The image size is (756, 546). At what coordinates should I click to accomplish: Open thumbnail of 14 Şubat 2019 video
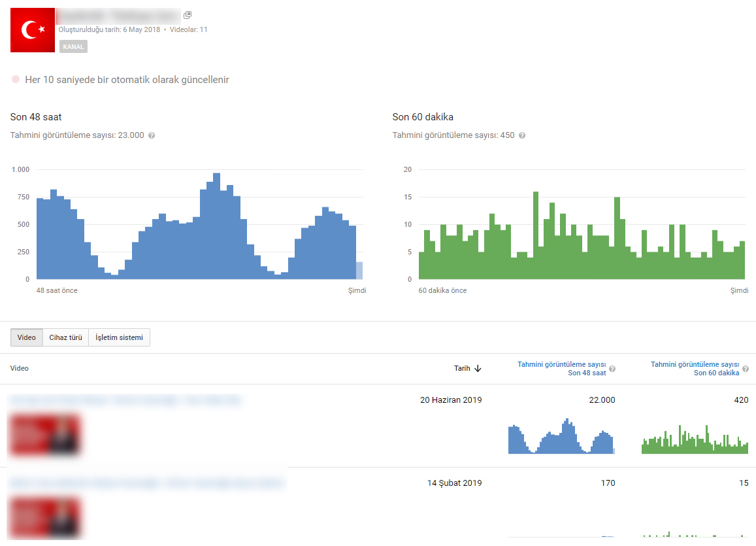pyautogui.click(x=44, y=517)
